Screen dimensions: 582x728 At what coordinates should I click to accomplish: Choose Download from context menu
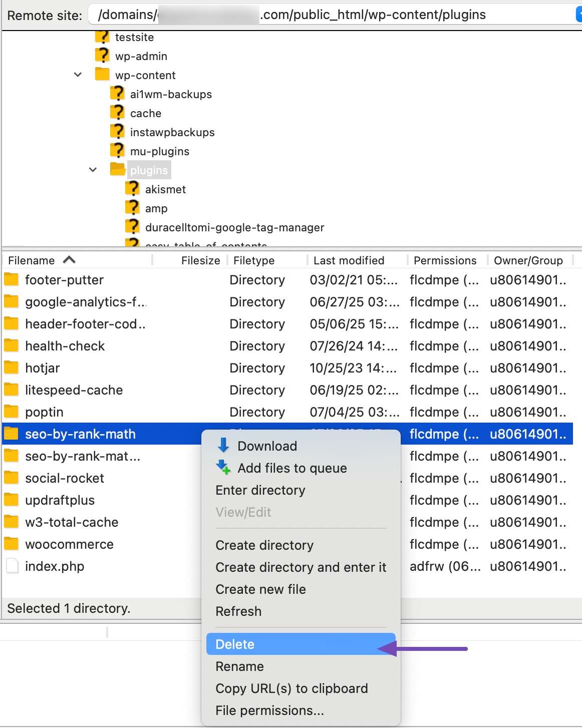click(301, 446)
